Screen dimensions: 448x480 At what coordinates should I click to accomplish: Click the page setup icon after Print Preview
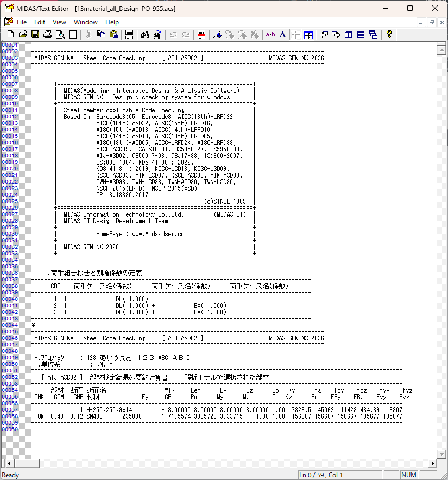pos(73,35)
